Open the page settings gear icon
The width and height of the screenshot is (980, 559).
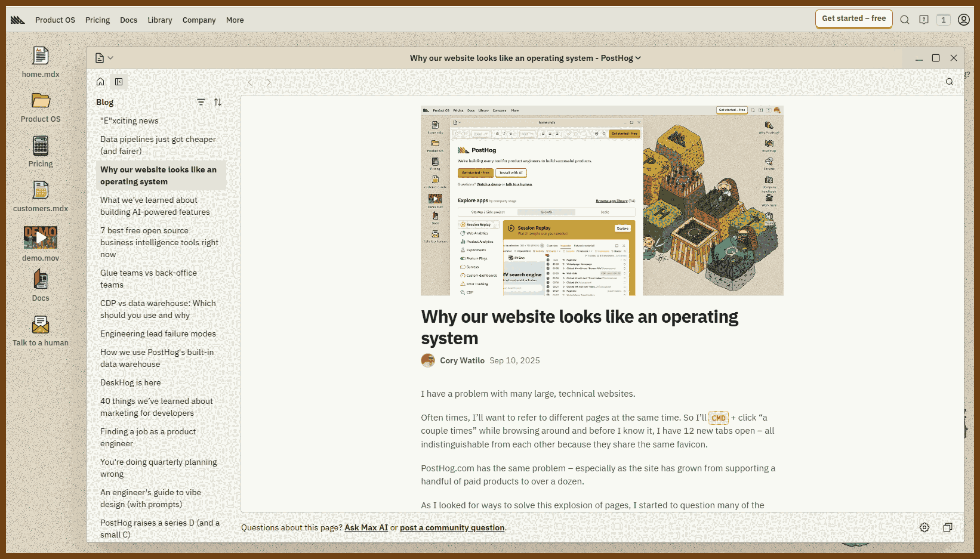pos(924,527)
